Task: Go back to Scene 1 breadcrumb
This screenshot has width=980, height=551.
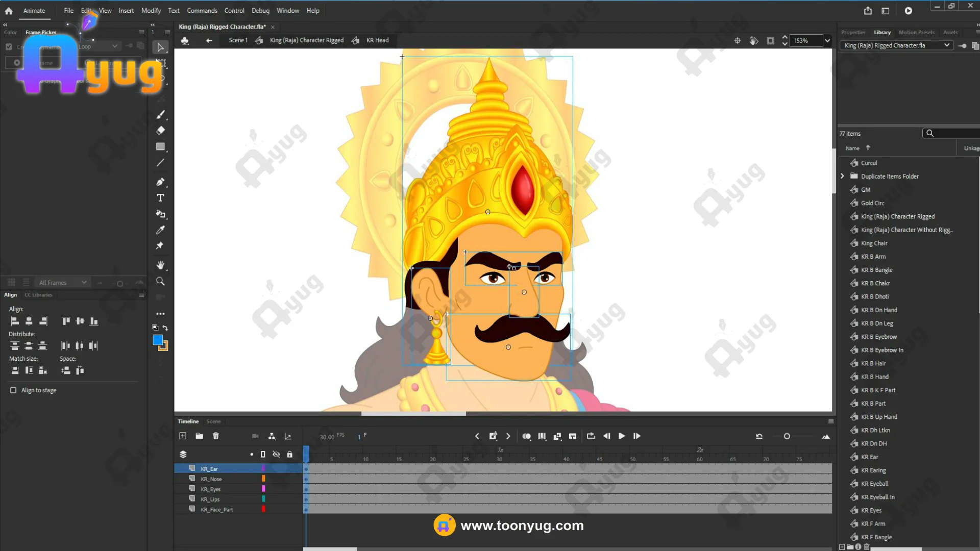Action: click(238, 40)
